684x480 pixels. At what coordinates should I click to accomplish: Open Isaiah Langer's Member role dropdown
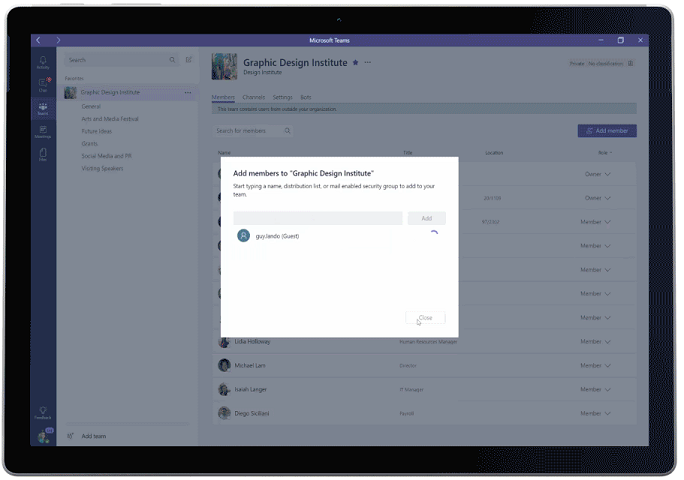click(595, 389)
